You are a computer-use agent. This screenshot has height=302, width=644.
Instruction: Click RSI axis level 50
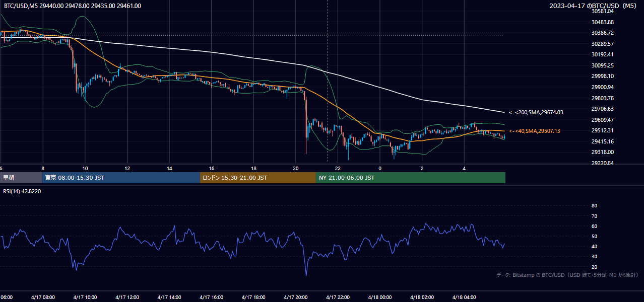point(594,236)
